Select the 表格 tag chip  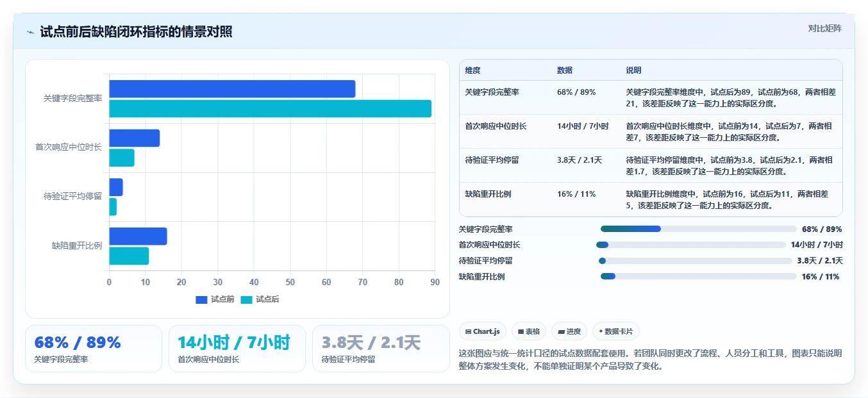529,331
